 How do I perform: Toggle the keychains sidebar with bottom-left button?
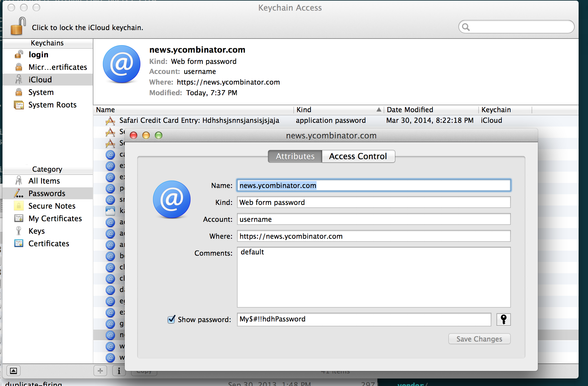[13, 371]
